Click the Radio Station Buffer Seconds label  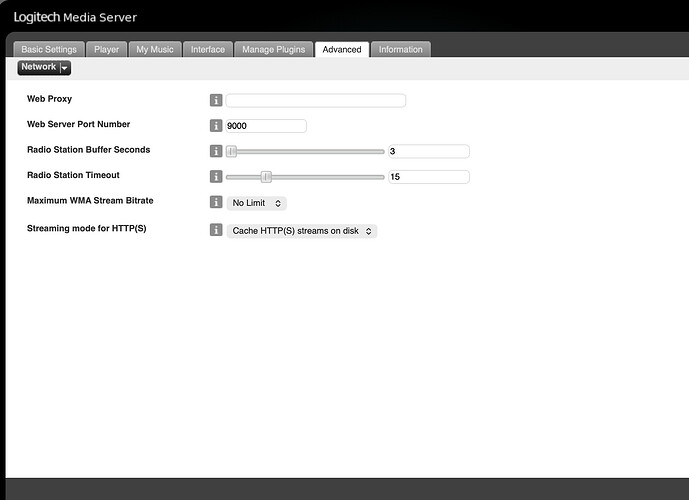88,150
